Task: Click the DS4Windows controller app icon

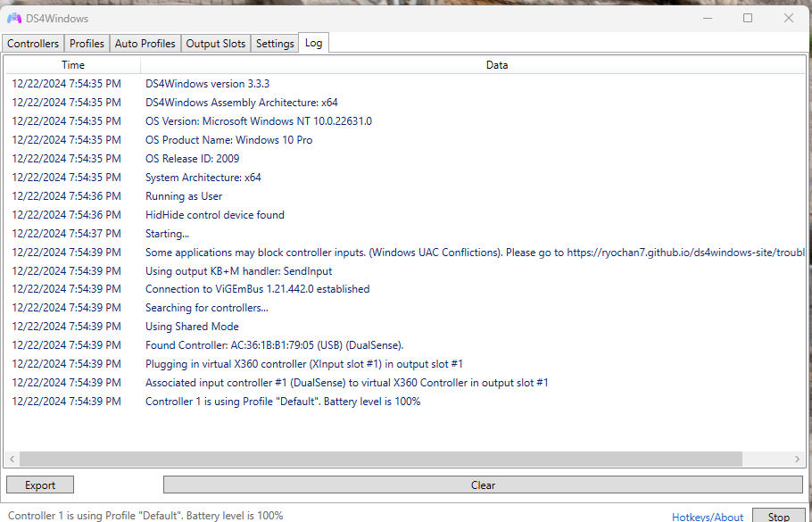Action: pyautogui.click(x=14, y=18)
